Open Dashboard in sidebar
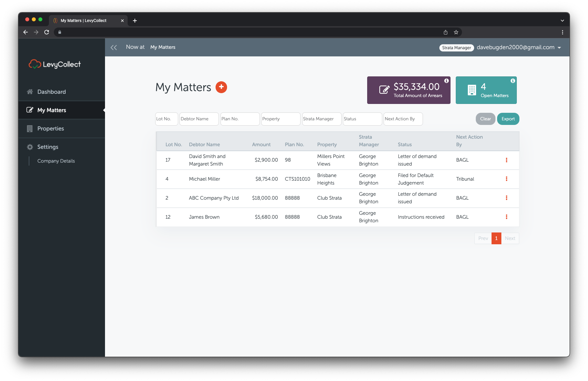The image size is (588, 381). pyautogui.click(x=62, y=92)
